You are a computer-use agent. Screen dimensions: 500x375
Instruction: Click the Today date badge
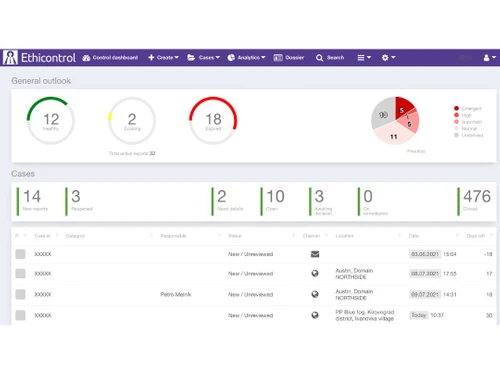point(419,315)
